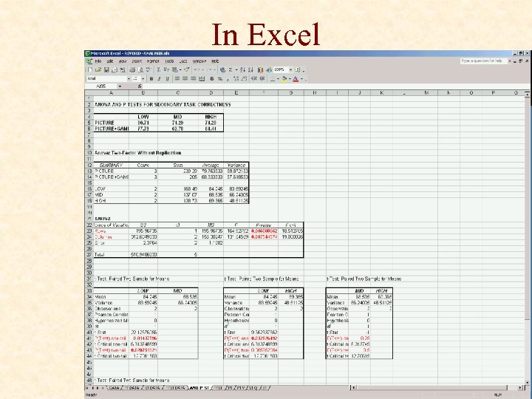532x399 pixels.
Task: Click cell 'Anova: Two-Factor Without Replication'
Action: (137, 153)
